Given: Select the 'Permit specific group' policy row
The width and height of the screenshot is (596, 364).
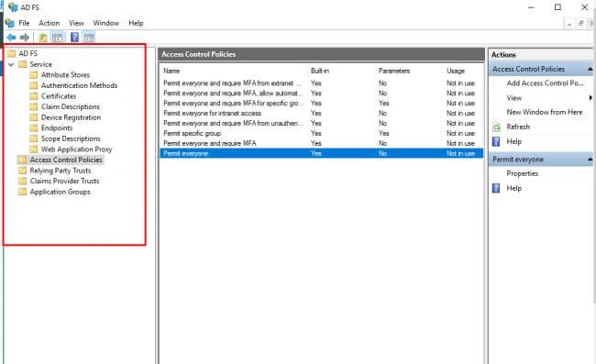Looking at the screenshot, I should pyautogui.click(x=321, y=133).
